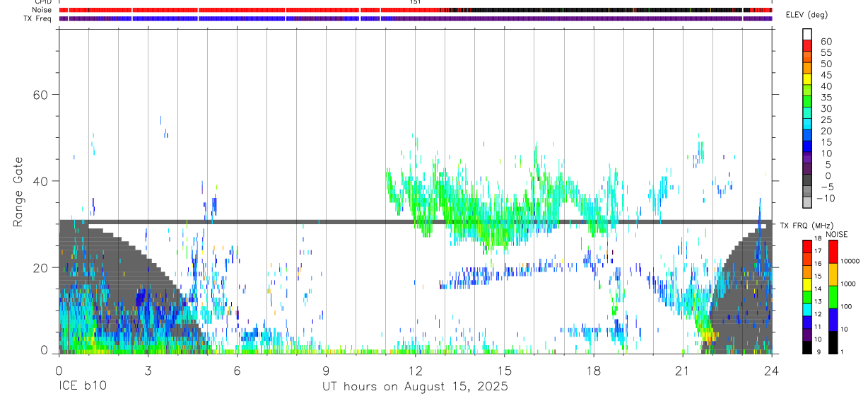Click x-axis tick label '3'
This screenshot has width=868, height=401.
(148, 370)
